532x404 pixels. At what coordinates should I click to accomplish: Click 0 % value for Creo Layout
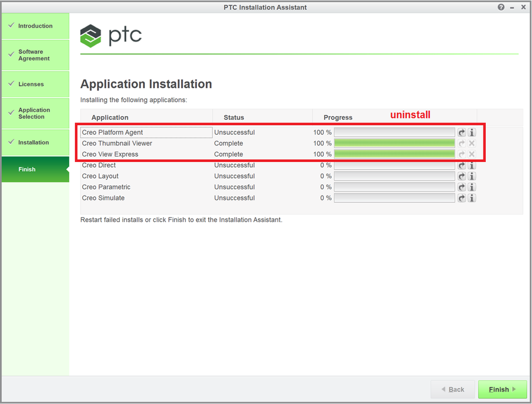point(326,176)
